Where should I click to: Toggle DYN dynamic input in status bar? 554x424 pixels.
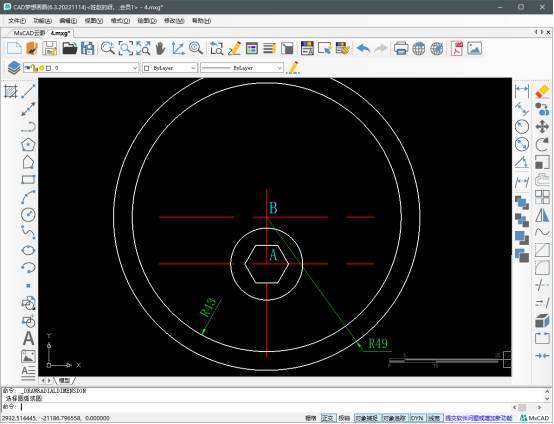[417, 418]
